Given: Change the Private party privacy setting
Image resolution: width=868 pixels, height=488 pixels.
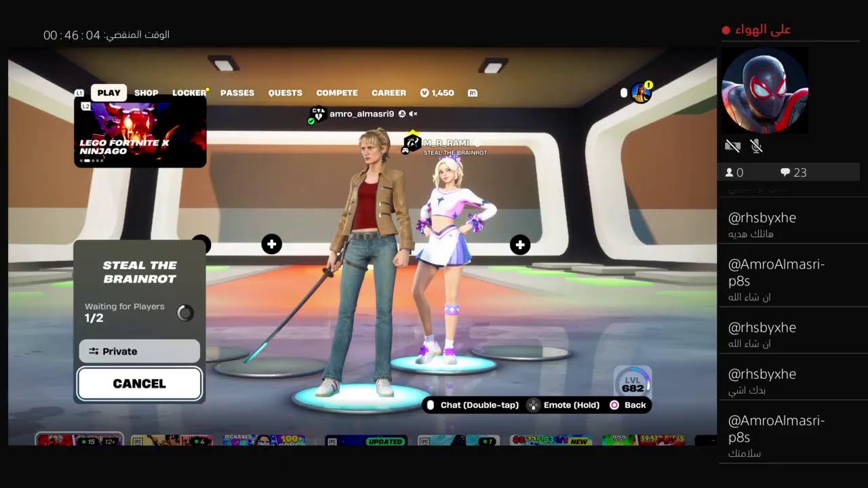Looking at the screenshot, I should (140, 351).
